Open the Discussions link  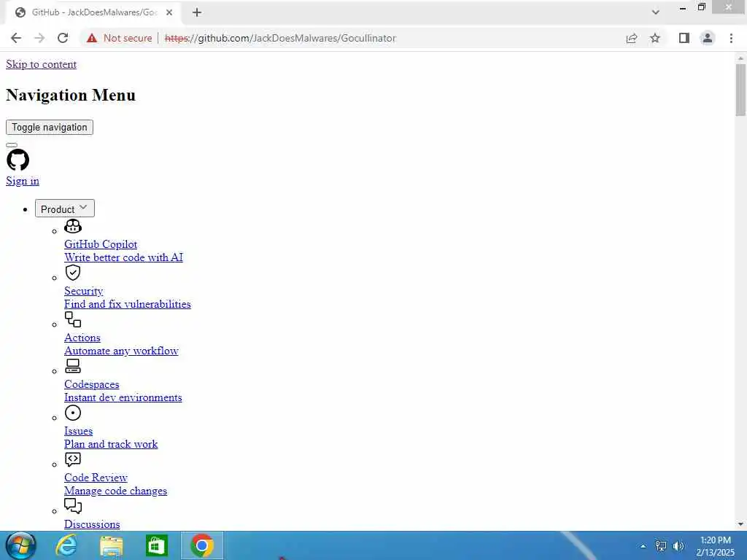pos(92,524)
